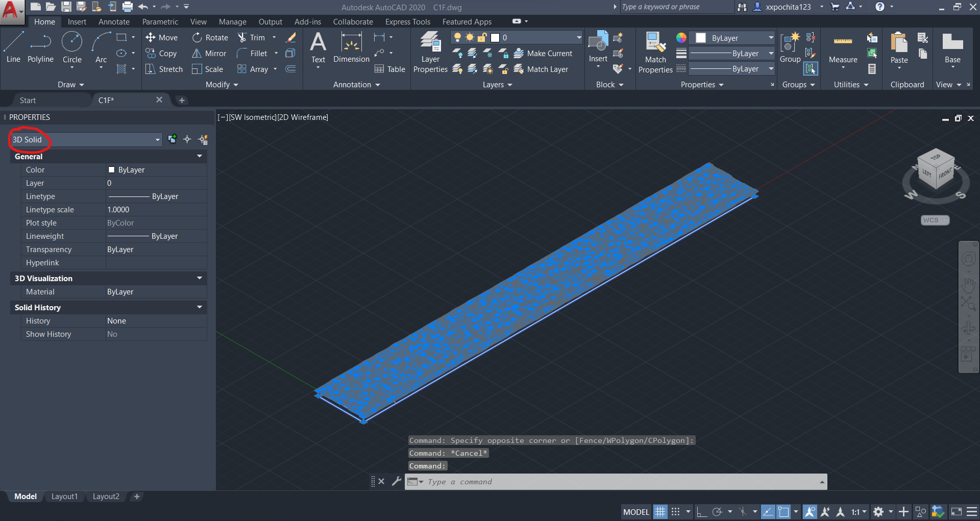980x521 pixels.
Task: Click the Rotate tool
Action: pyautogui.click(x=210, y=37)
